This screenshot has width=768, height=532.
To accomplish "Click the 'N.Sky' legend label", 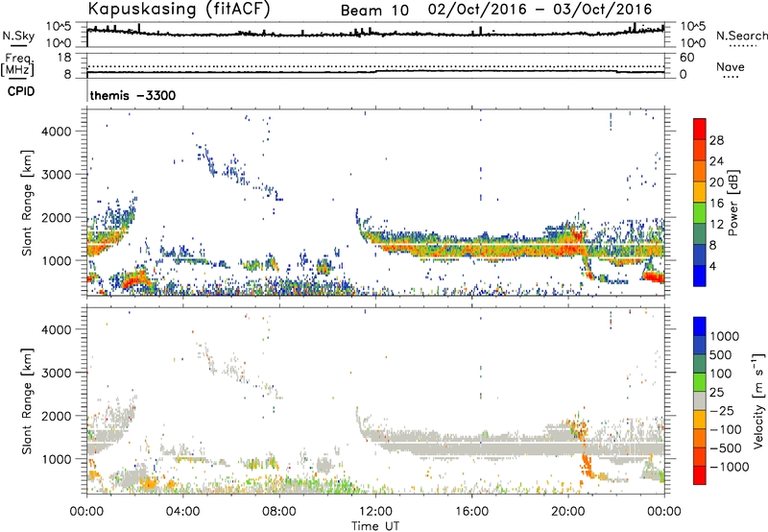I will click(x=18, y=36).
